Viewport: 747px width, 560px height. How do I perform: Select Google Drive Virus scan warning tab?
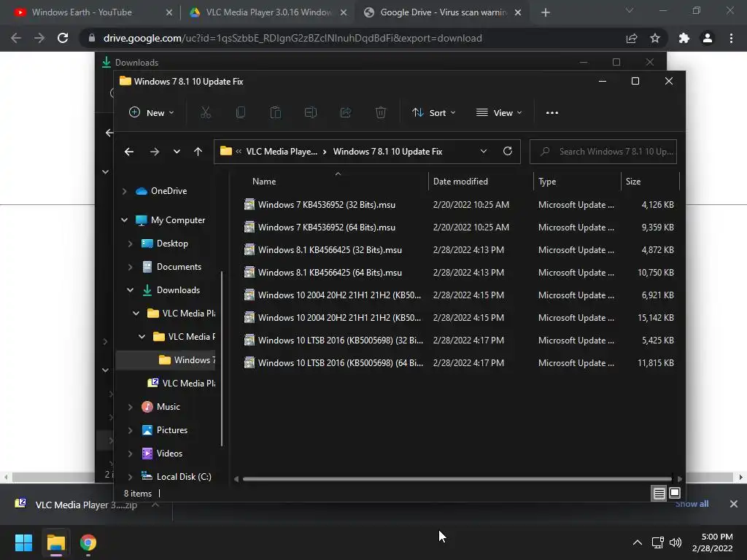click(x=443, y=12)
